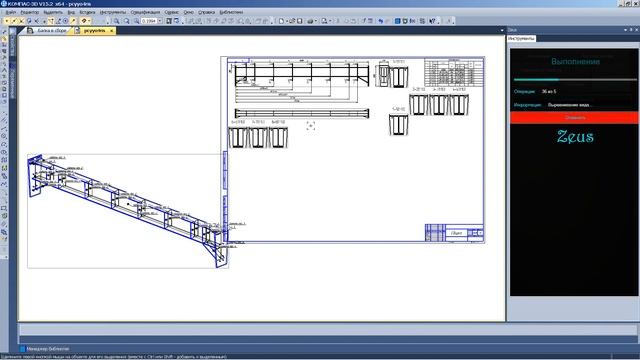Toggle the Zeus panel pin
This screenshot has width=640, height=360.
click(x=631, y=30)
